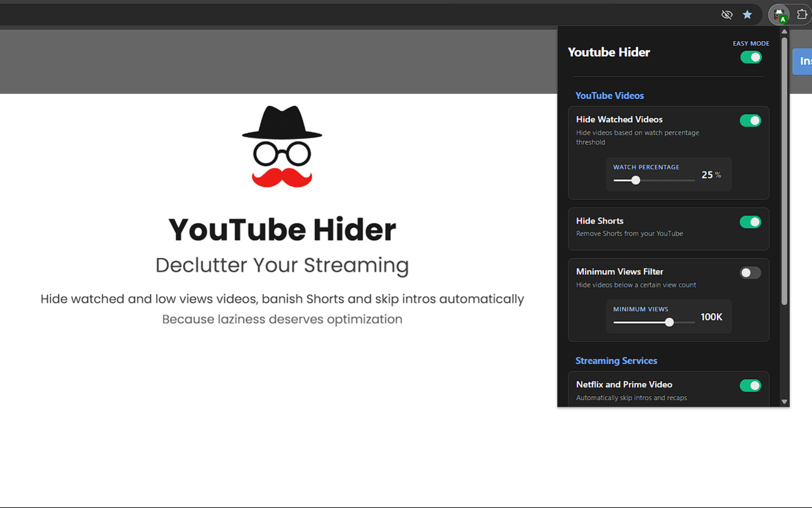Click 'Hide videos based on watch percentage' description
This screenshot has height=508, width=812.
pyautogui.click(x=638, y=137)
